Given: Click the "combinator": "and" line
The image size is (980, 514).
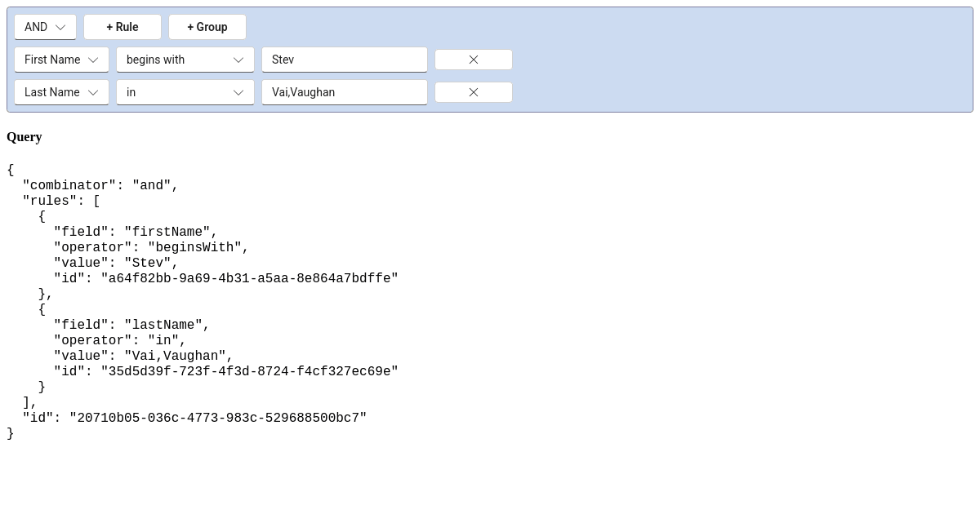Looking at the screenshot, I should click(x=100, y=186).
